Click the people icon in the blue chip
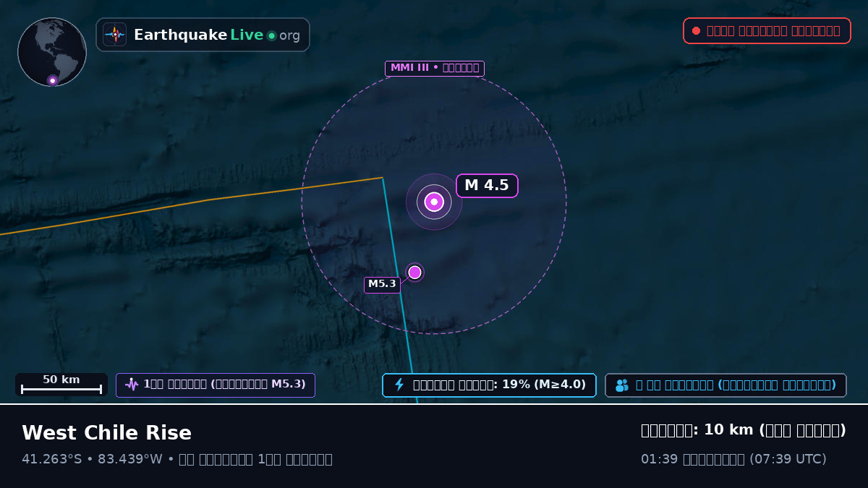This screenshot has height=488, width=868. pyautogui.click(x=622, y=385)
